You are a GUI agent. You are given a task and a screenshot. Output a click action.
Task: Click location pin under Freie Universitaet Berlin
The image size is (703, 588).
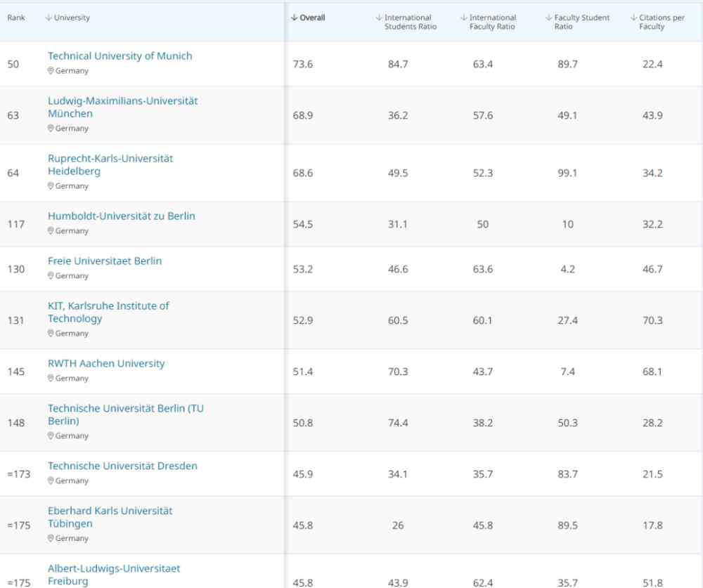51,275
